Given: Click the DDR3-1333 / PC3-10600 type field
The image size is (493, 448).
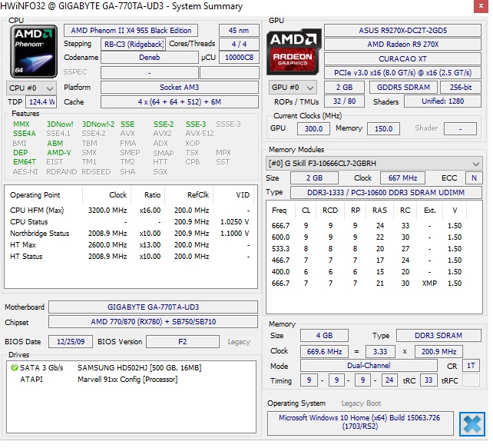Looking at the screenshot, I should point(385,193).
